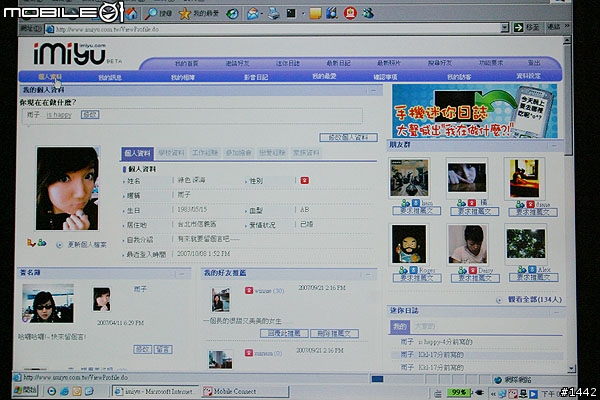
Task: Collapse the 我的好友推薦 panel with its minus button
Action: pos(367,274)
